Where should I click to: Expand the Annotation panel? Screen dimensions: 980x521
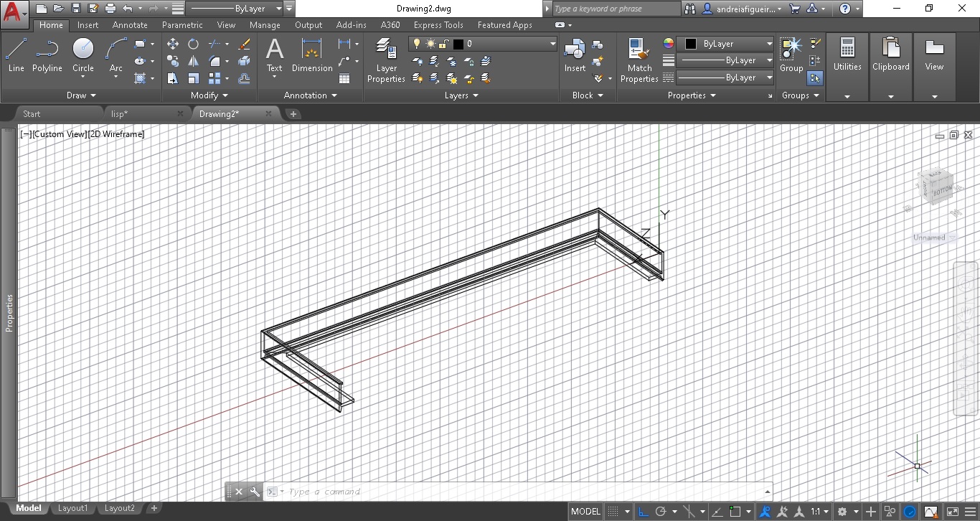click(310, 95)
